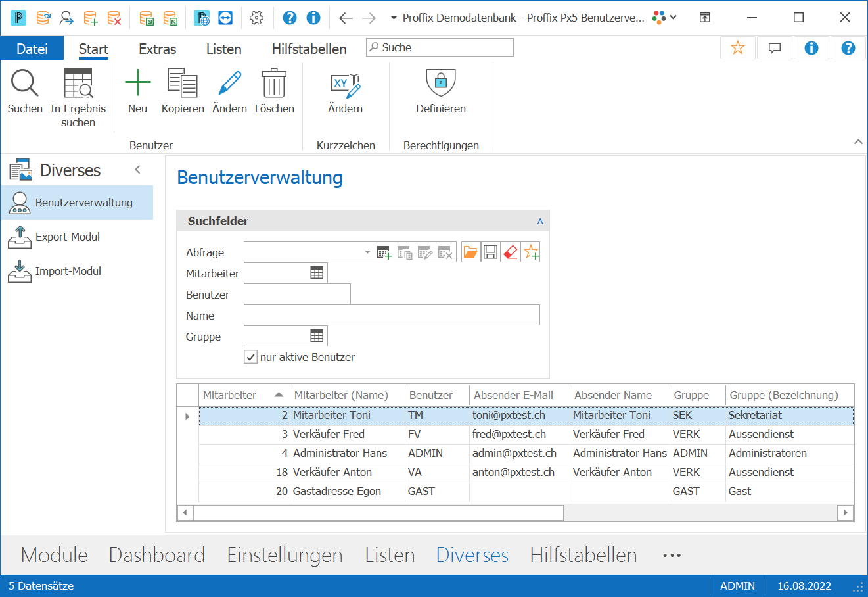Click the new query table-plus icon in Abfrage
Screen dimensions: 868x597
[384, 252]
